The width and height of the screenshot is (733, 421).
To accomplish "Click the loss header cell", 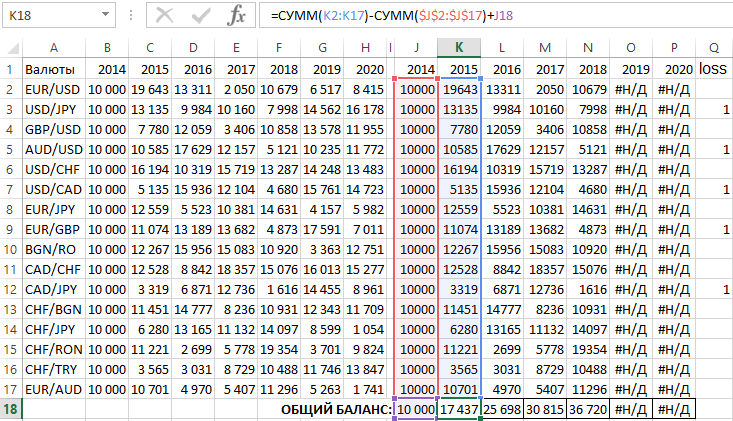I will 713,69.
